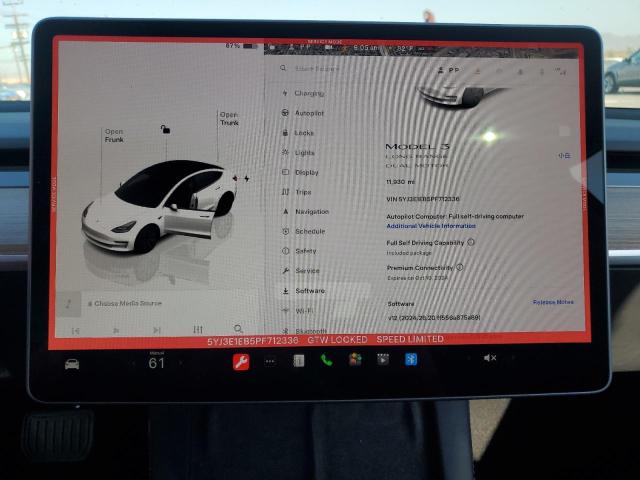Open the Wi-Fi settings entry

coord(298,311)
